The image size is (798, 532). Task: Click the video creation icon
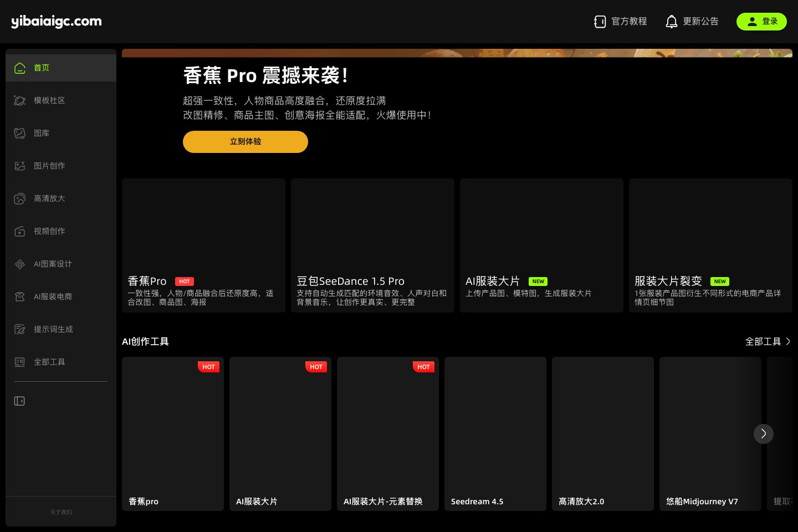(x=20, y=232)
